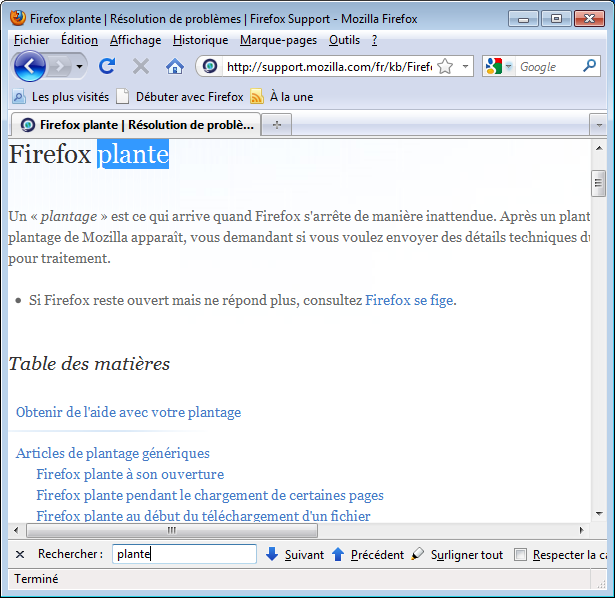
Task: Open the À la une feed bookmark
Action: click(282, 97)
